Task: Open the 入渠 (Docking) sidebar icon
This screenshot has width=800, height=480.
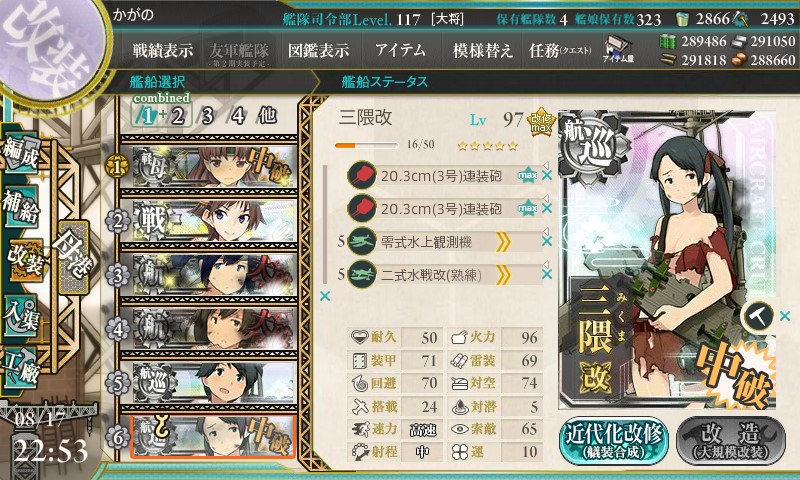Action: [x=22, y=315]
